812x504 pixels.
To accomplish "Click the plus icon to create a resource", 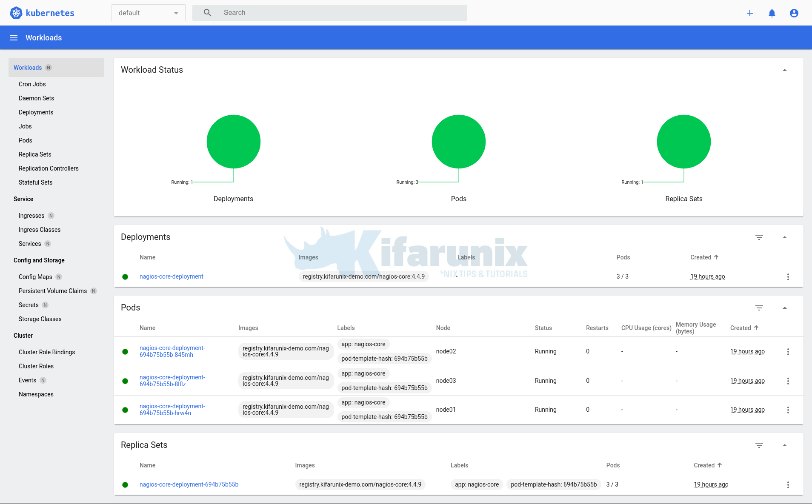I will [x=750, y=13].
